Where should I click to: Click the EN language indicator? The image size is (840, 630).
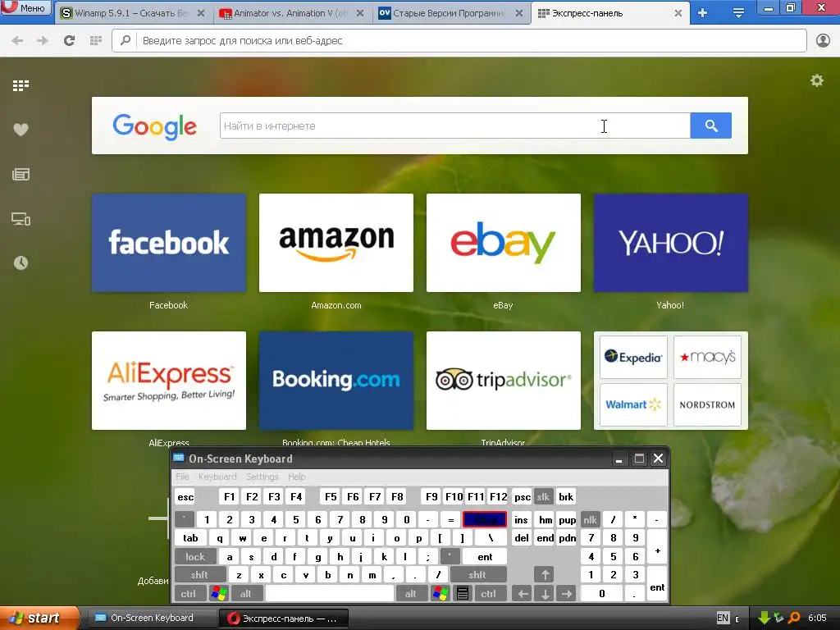(723, 619)
